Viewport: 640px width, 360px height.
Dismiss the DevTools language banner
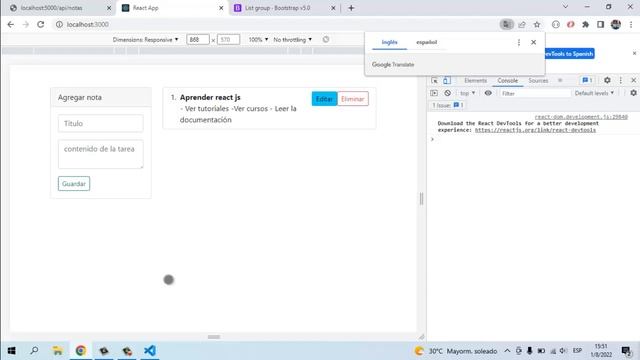(634, 53)
